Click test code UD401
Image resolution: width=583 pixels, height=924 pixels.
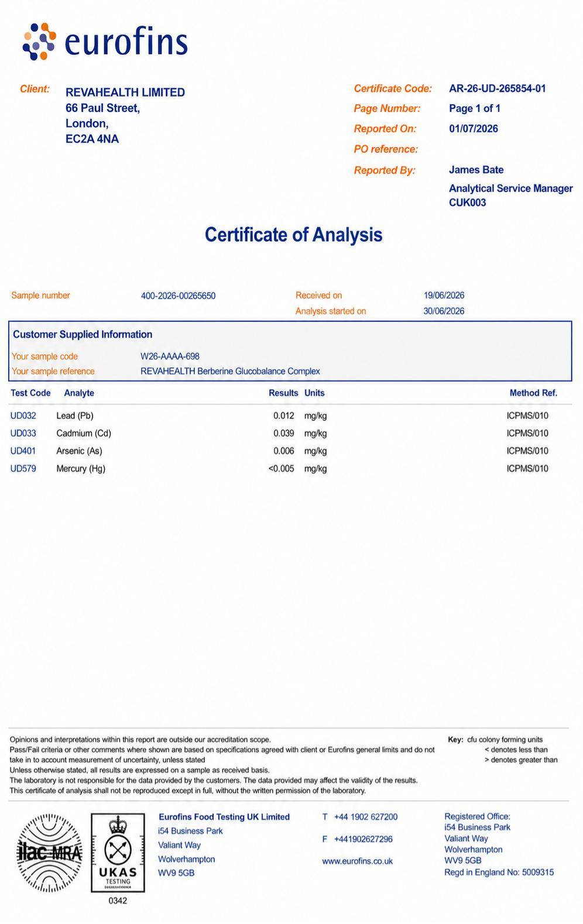pyautogui.click(x=23, y=451)
